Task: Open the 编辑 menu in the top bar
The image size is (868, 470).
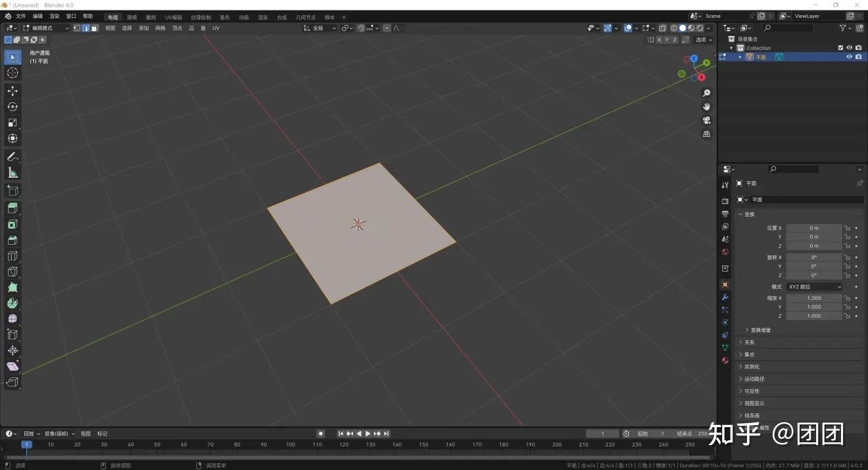Action: click(37, 15)
